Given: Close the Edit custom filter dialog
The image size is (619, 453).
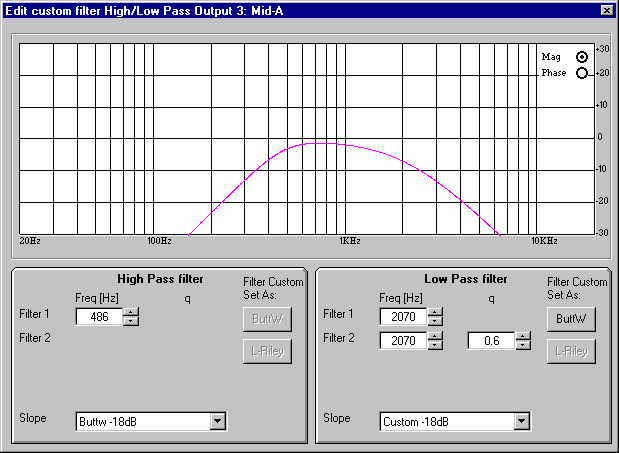Looking at the screenshot, I should coord(607,11).
